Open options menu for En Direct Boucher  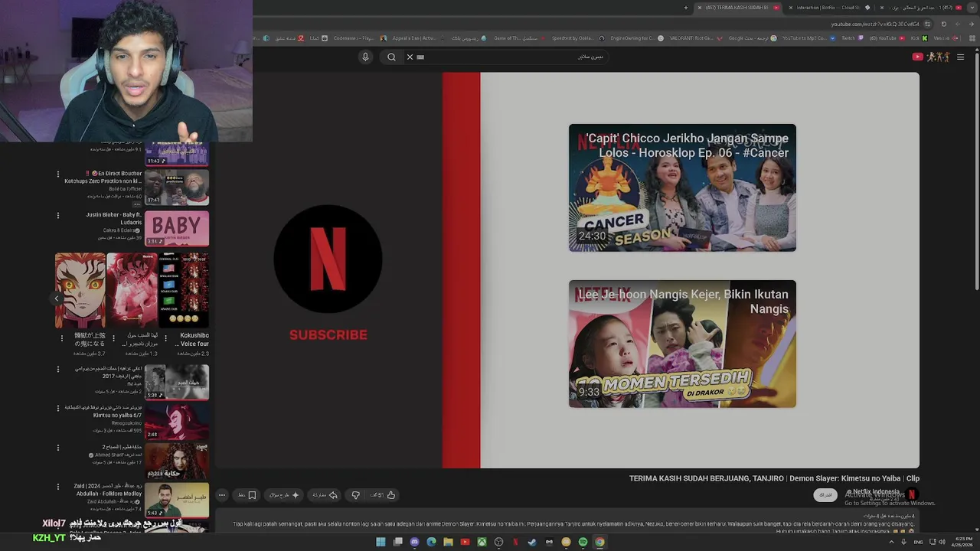(x=57, y=174)
